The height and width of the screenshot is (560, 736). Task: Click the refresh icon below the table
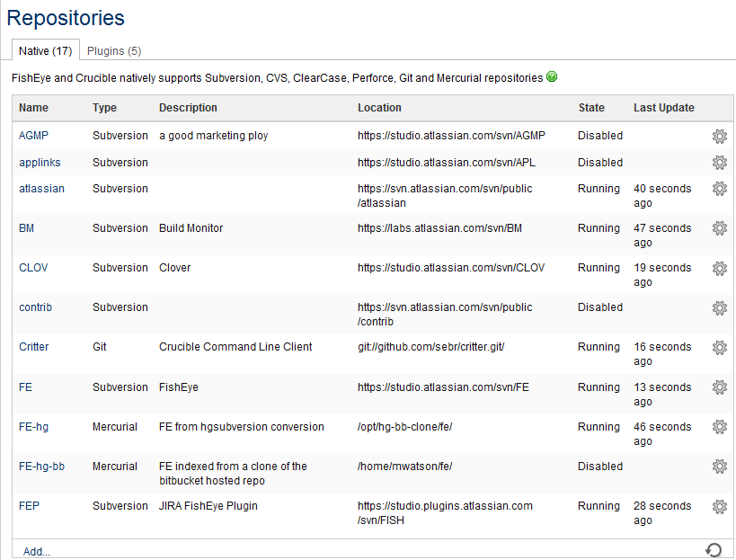pos(714,550)
